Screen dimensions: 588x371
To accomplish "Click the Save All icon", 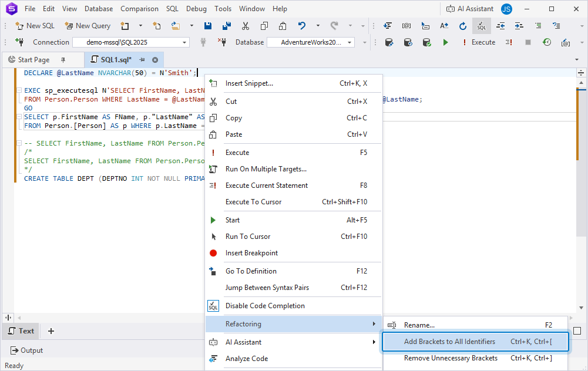I will [227, 26].
